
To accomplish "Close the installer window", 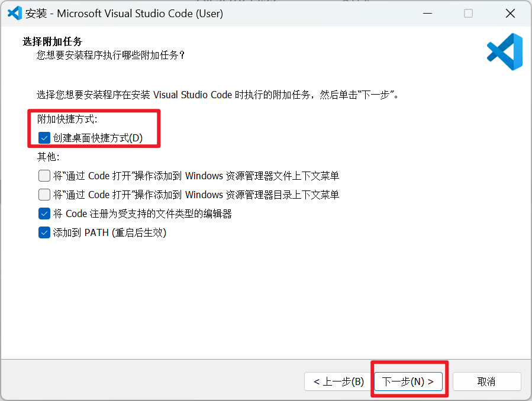I will 510,14.
